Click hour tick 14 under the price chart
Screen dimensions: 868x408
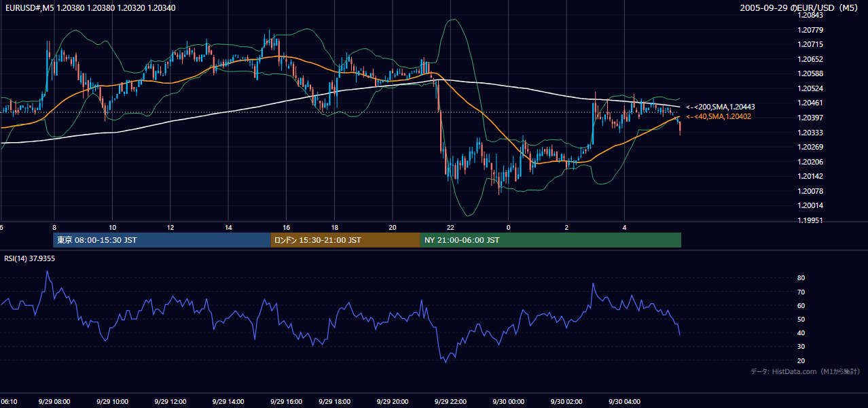click(228, 228)
